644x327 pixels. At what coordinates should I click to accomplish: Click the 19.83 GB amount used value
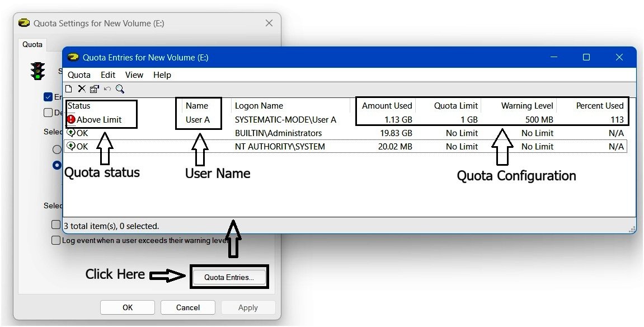396,133
